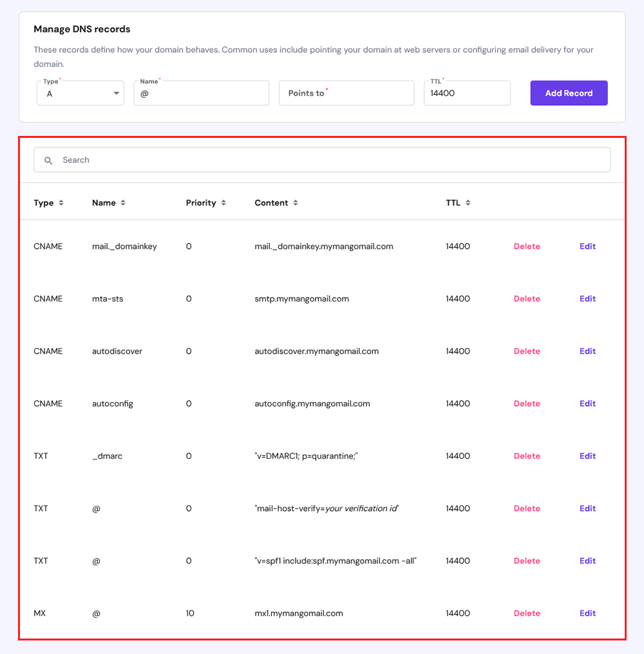The width and height of the screenshot is (644, 654).
Task: Delete the autodiscover CNAME record
Action: (x=527, y=351)
